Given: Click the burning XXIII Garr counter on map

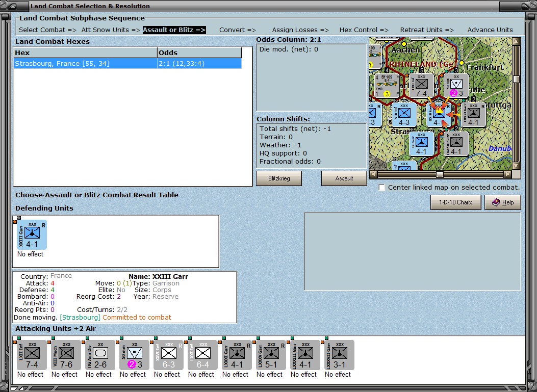Looking at the screenshot, I should [x=439, y=115].
